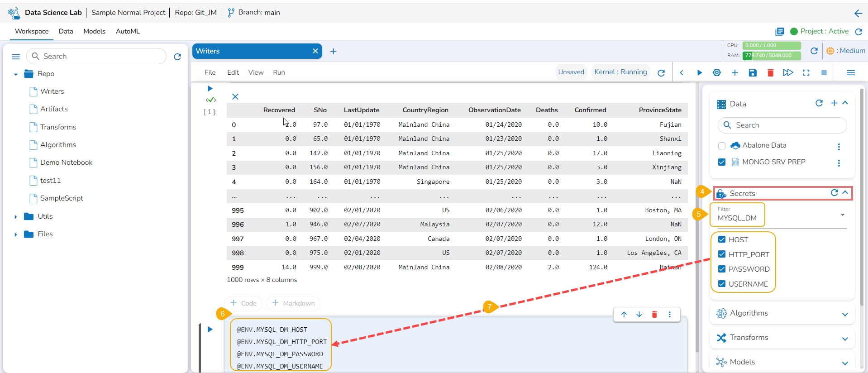Check the Abalone Data checkbox

(722, 146)
